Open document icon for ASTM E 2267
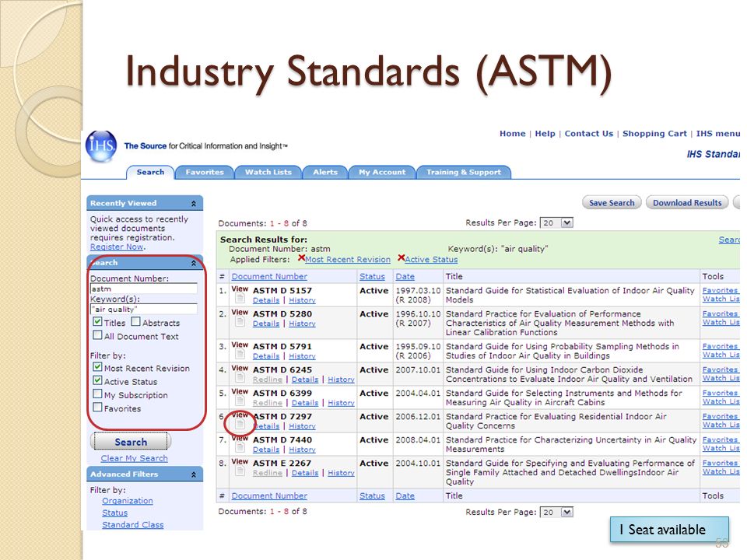 (240, 471)
